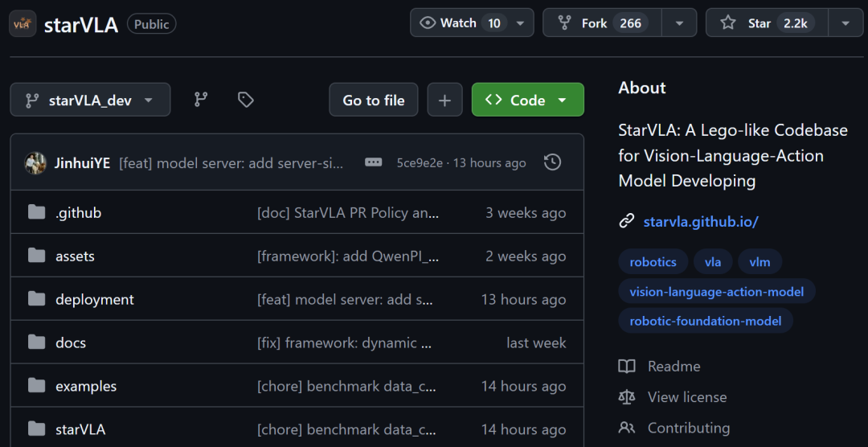Click '3 weeks ago' timestamp for .github

coord(526,213)
